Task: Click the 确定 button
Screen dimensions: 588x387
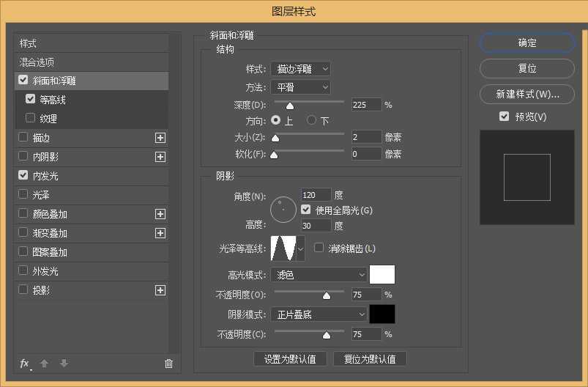Action: pyautogui.click(x=527, y=43)
